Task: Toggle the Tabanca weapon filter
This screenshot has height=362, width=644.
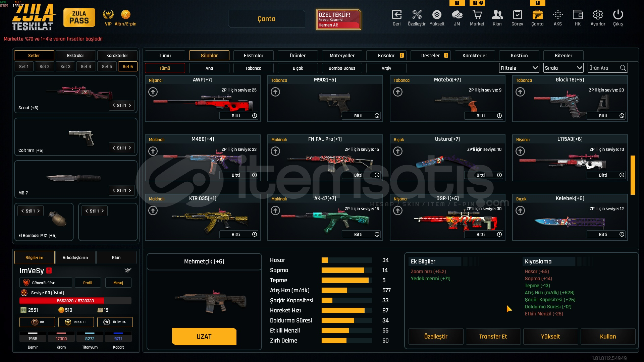Action: click(x=253, y=68)
